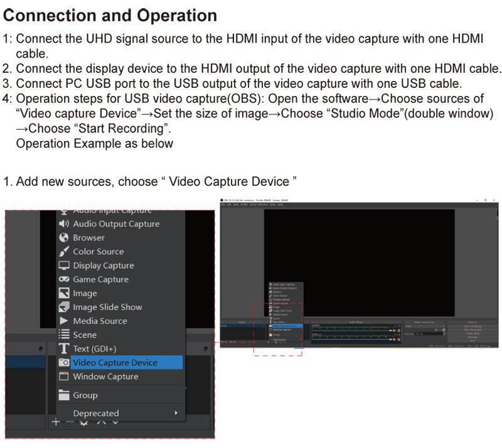This screenshot has height=448, width=502.
Task: Choose the Game Capture gamepad icon
Action: [63, 279]
